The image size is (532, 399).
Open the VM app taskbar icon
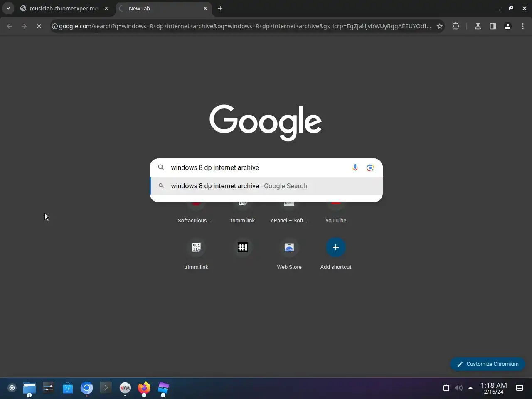(125, 388)
